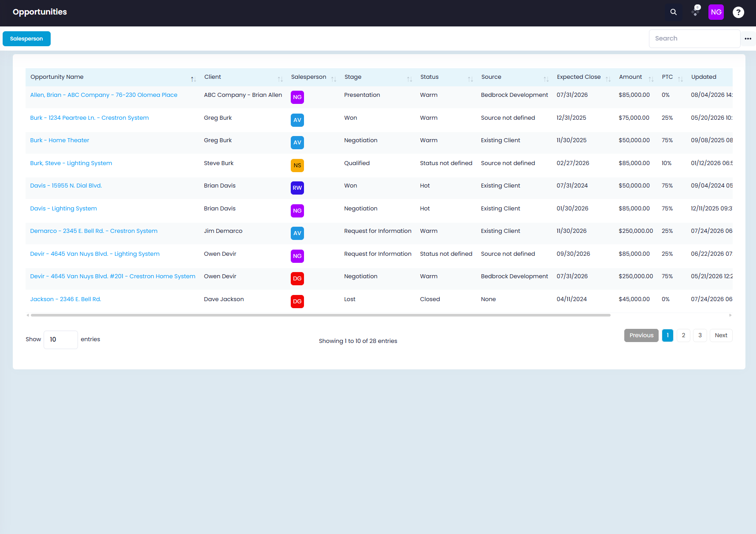Screen dimensions: 756x534
Task: Click '04/11/2024' expected close date
Action: [571, 299]
